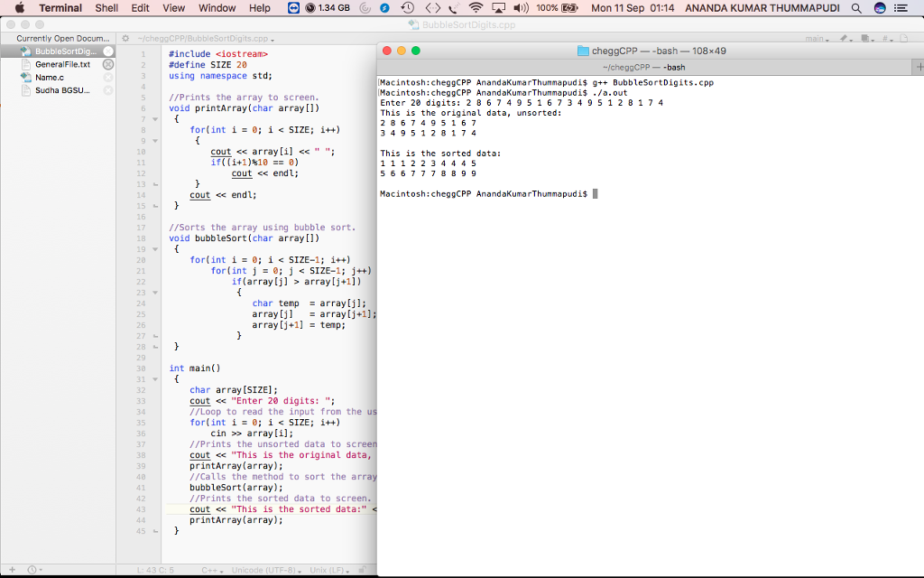This screenshot has width=924, height=578.
Task: Zoom the Terminal window with green button
Action: coord(416,51)
